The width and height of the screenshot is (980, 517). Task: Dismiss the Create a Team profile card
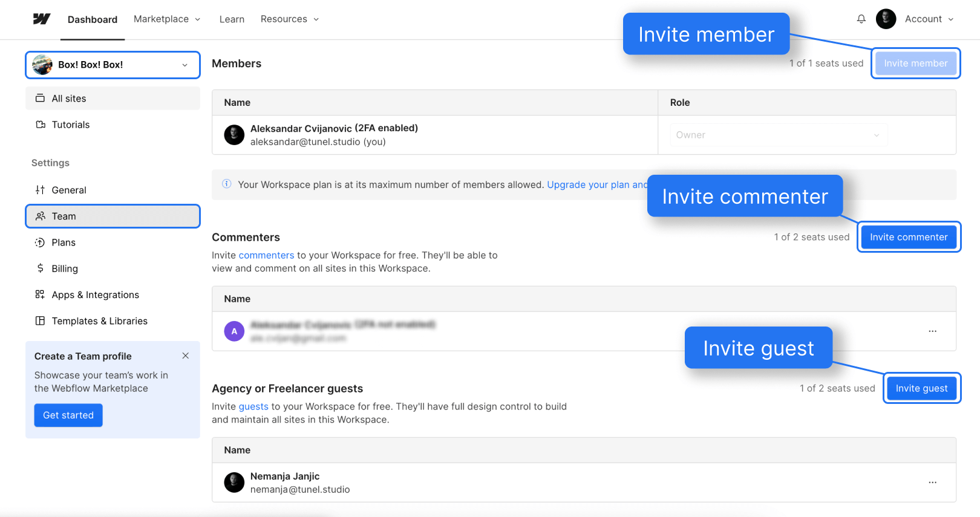point(185,356)
